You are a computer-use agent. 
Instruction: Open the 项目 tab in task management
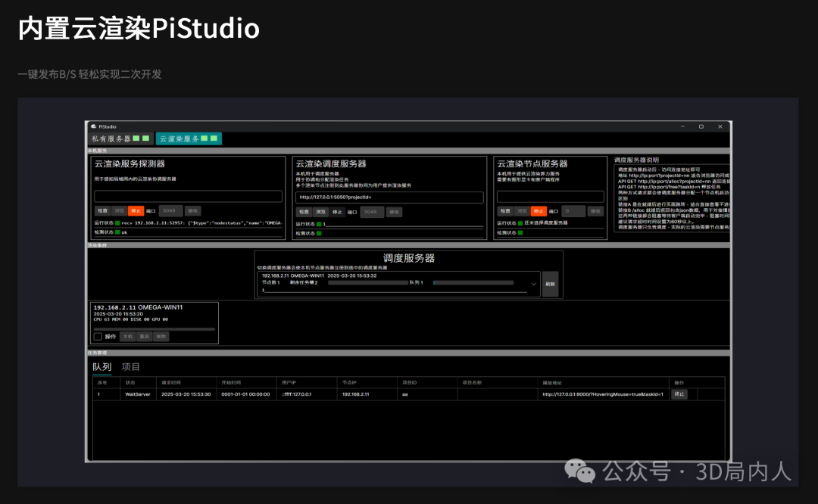130,367
